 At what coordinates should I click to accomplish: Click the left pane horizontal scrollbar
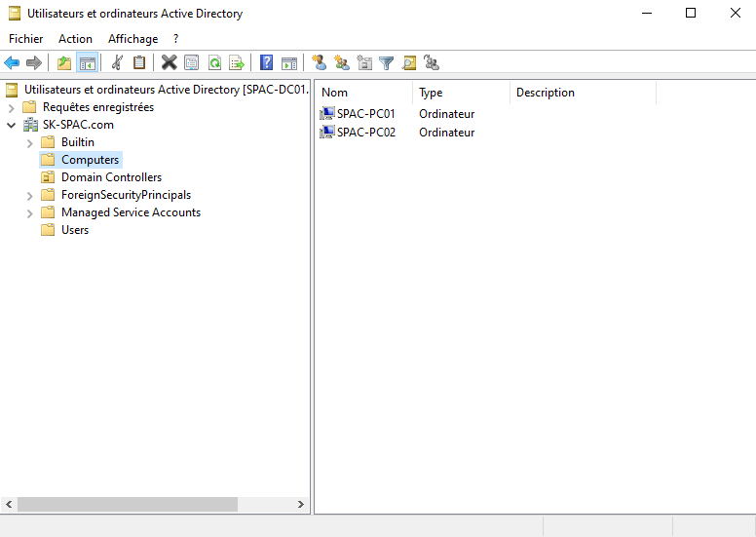click(x=127, y=505)
